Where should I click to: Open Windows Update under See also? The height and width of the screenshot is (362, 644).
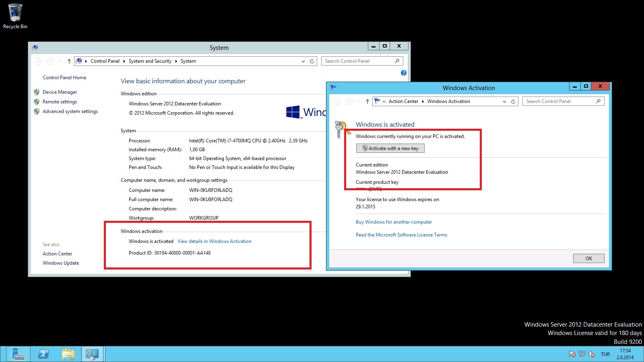coord(61,263)
